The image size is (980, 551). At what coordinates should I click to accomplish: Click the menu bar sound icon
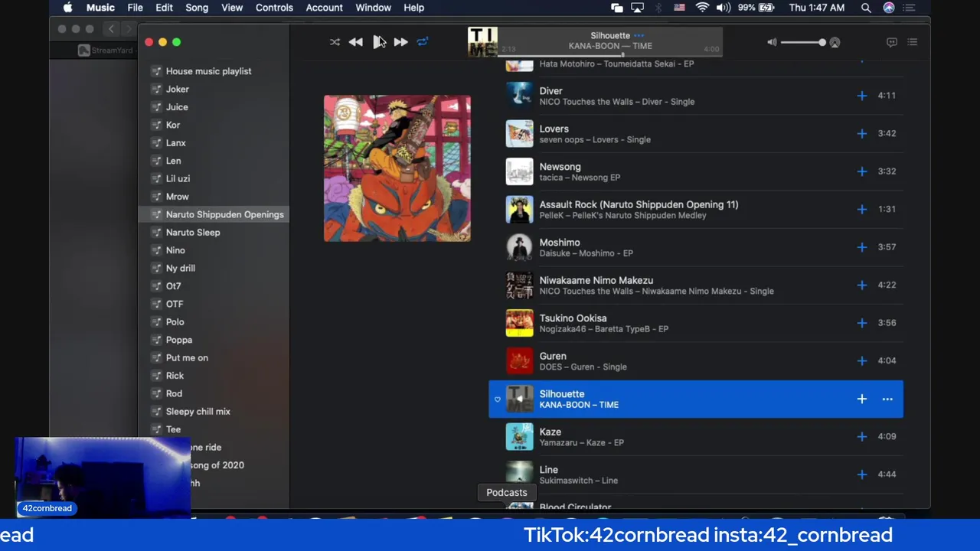tap(724, 8)
